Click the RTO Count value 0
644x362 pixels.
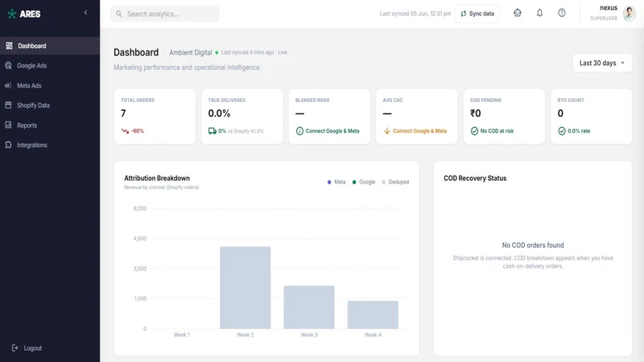click(560, 113)
